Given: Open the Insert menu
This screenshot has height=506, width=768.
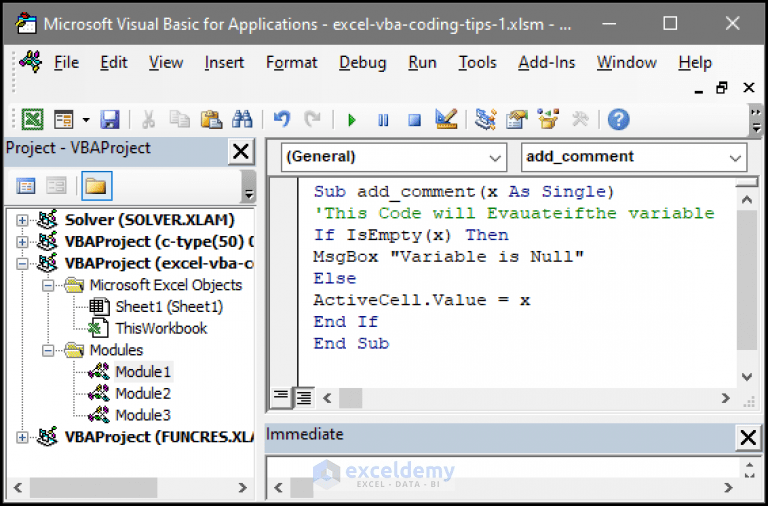Looking at the screenshot, I should 224,63.
